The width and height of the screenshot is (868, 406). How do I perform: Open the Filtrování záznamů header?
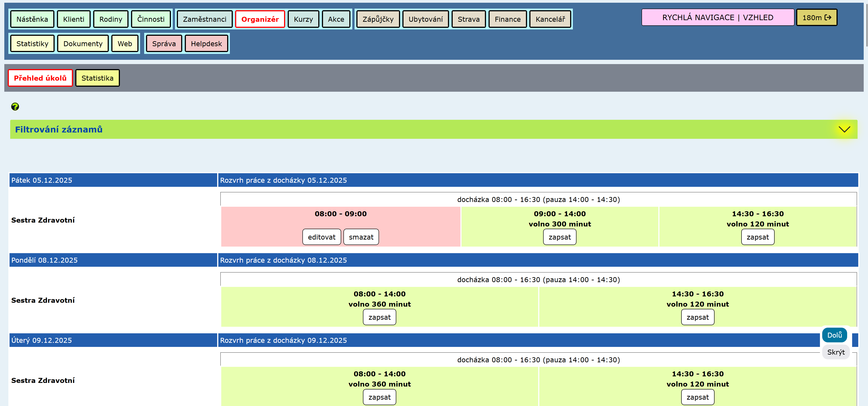(59, 129)
